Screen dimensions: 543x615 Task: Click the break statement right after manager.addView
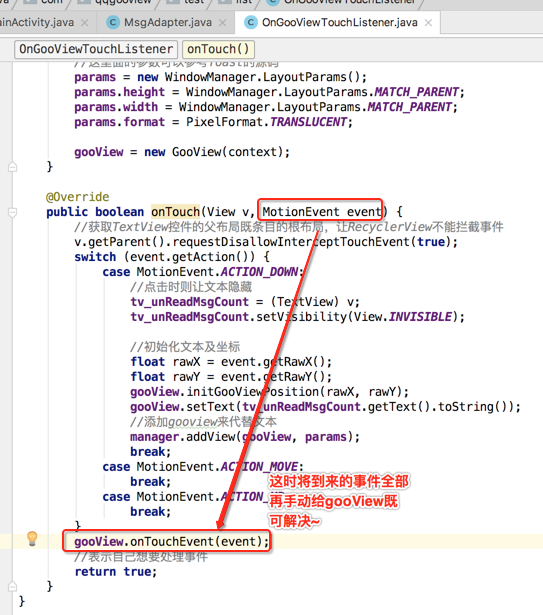[151, 451]
